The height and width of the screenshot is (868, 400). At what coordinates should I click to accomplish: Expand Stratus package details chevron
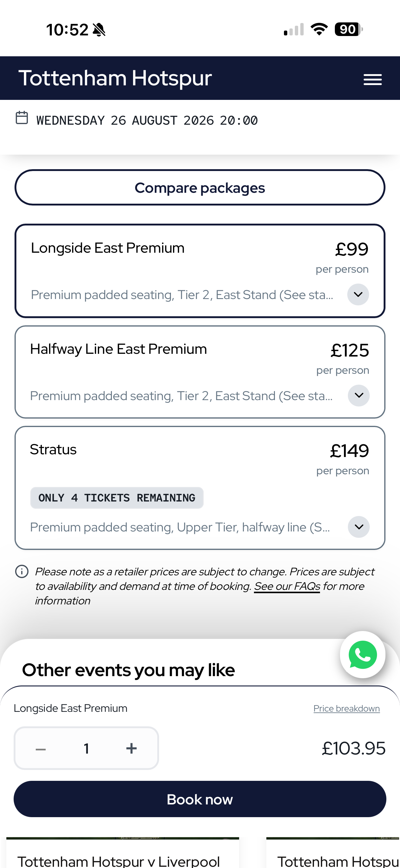[x=359, y=527]
